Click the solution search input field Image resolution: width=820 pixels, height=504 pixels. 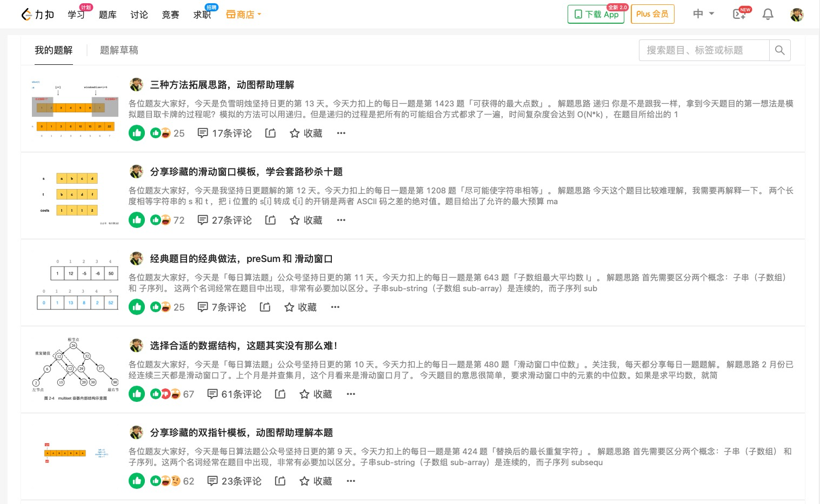(703, 50)
